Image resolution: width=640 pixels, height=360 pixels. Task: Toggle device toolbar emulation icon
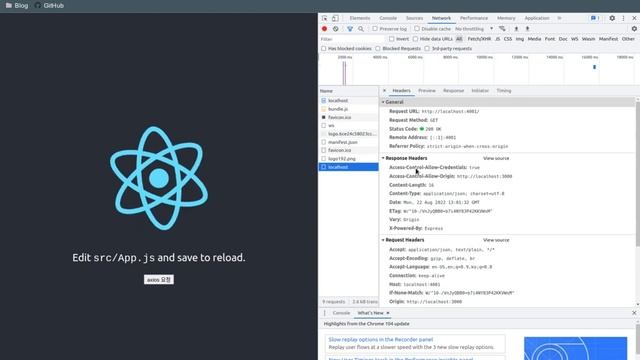[x=335, y=18]
